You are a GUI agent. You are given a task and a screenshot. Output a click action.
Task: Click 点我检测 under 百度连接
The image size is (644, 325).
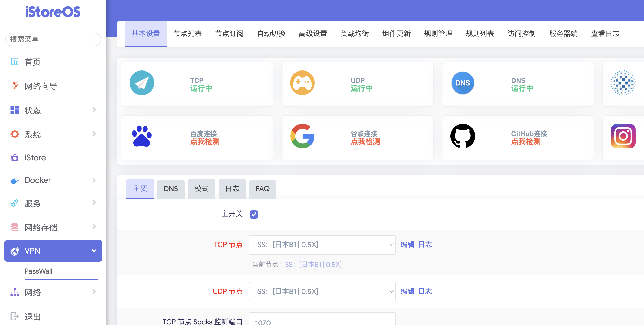point(205,141)
